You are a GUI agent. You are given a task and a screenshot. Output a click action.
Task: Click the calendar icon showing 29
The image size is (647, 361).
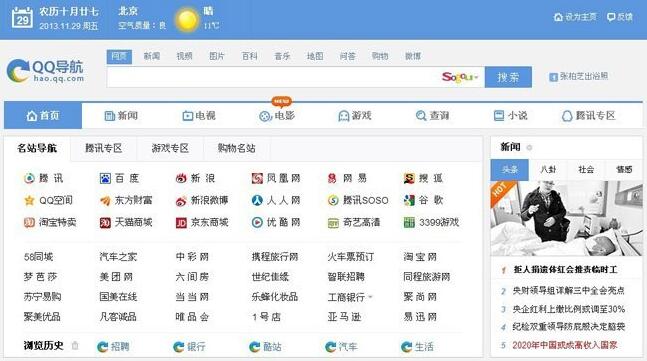coord(22,17)
